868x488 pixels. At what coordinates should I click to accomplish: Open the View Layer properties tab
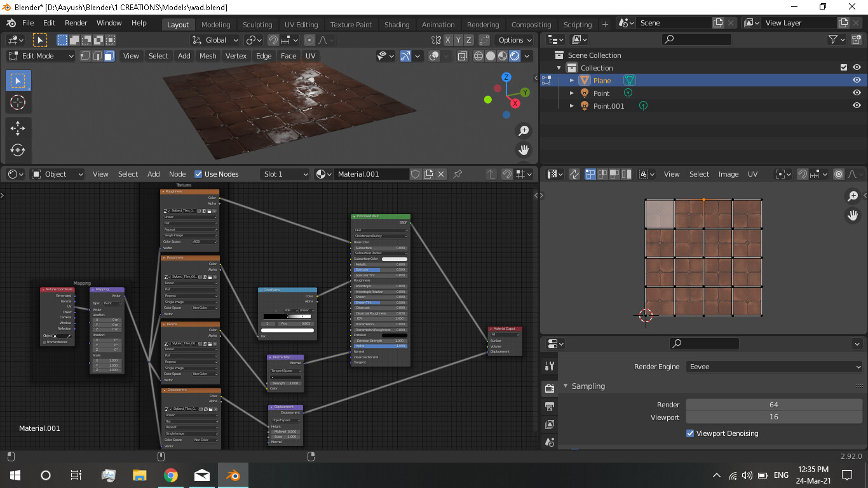coord(550,424)
